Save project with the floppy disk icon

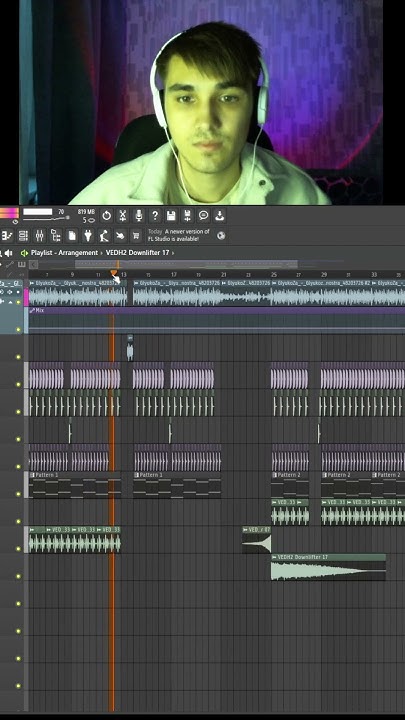(x=171, y=215)
